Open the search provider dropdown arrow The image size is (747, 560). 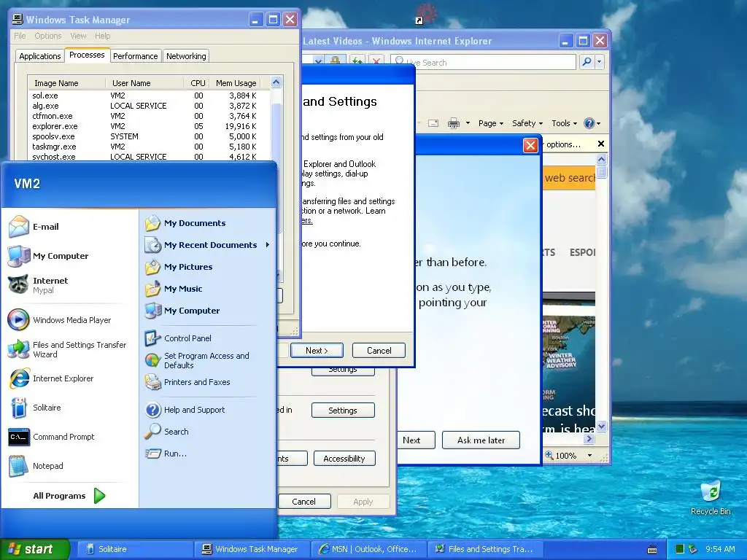click(600, 62)
